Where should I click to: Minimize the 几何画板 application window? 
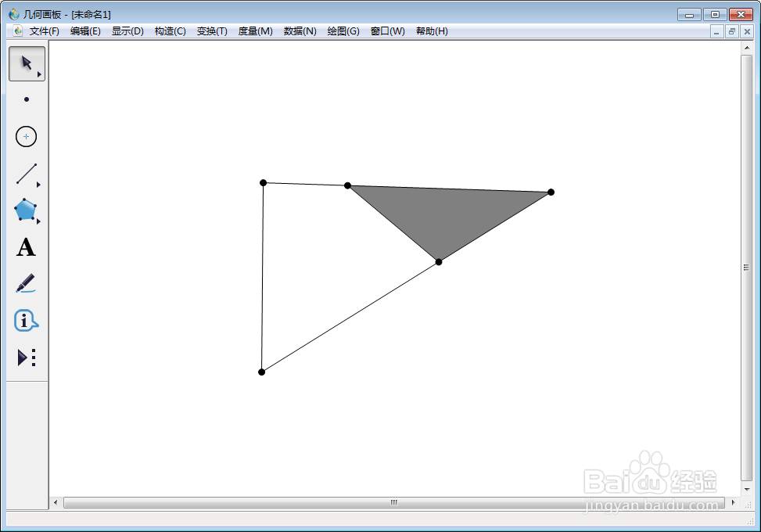pyautogui.click(x=689, y=15)
